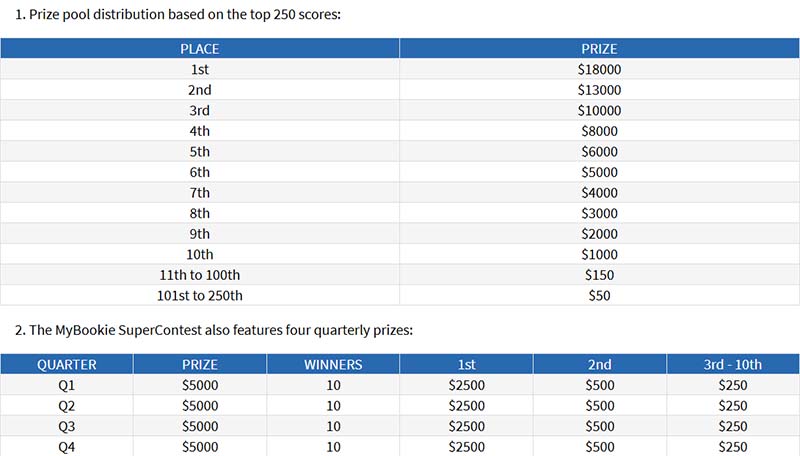800x456 pixels.
Task: Click the Q2 row's $2500 1st prize
Action: point(466,406)
